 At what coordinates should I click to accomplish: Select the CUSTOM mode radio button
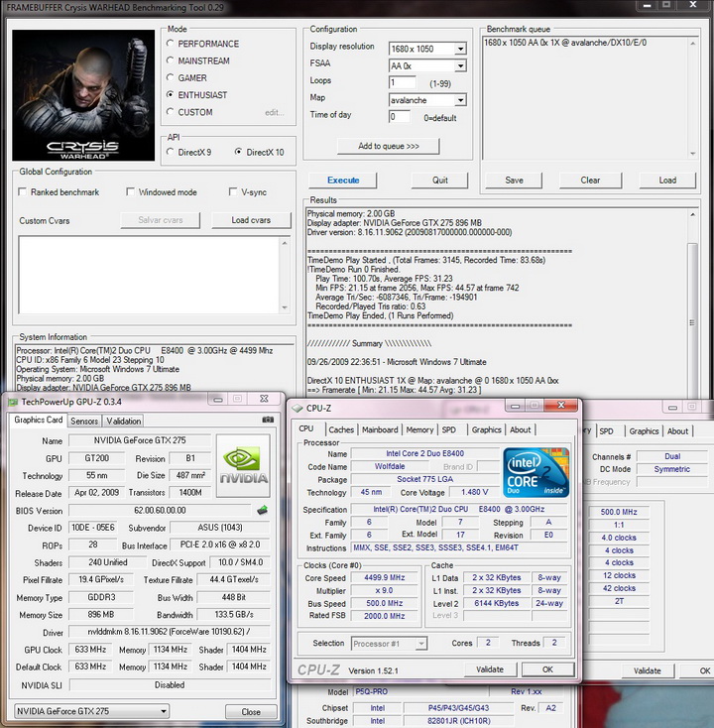(x=170, y=111)
